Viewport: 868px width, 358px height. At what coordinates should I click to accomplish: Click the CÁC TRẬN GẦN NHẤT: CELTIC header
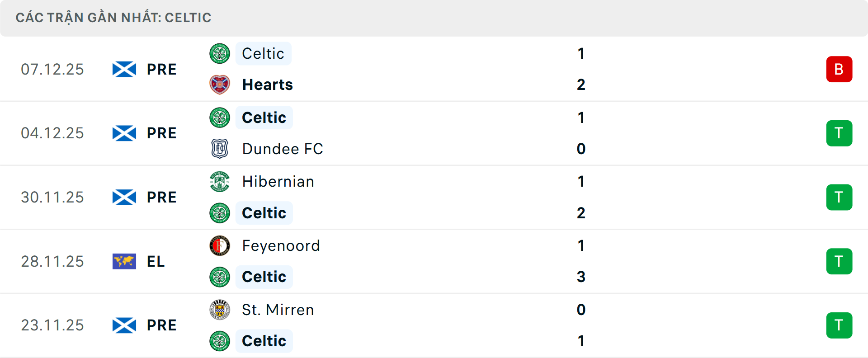pyautogui.click(x=113, y=18)
